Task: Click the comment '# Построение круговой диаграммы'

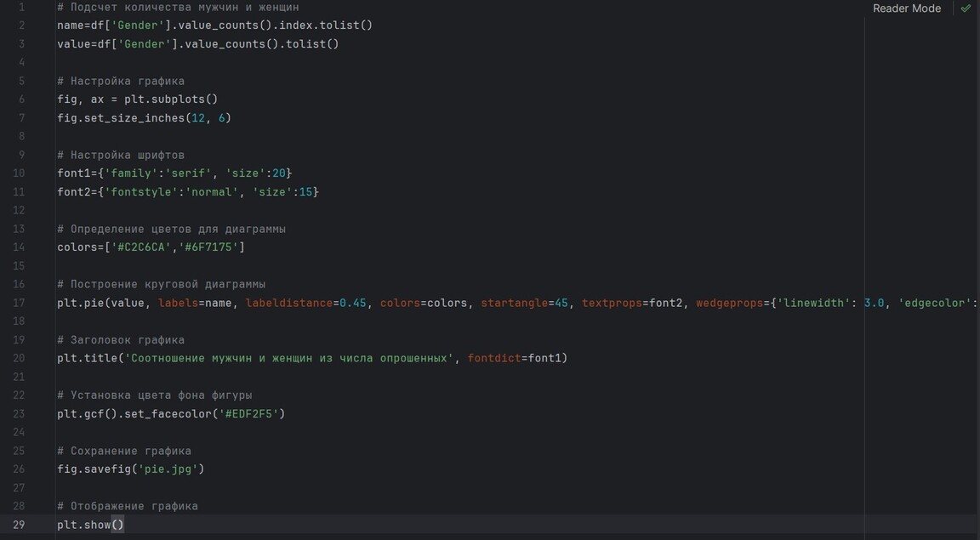Action: (162, 284)
